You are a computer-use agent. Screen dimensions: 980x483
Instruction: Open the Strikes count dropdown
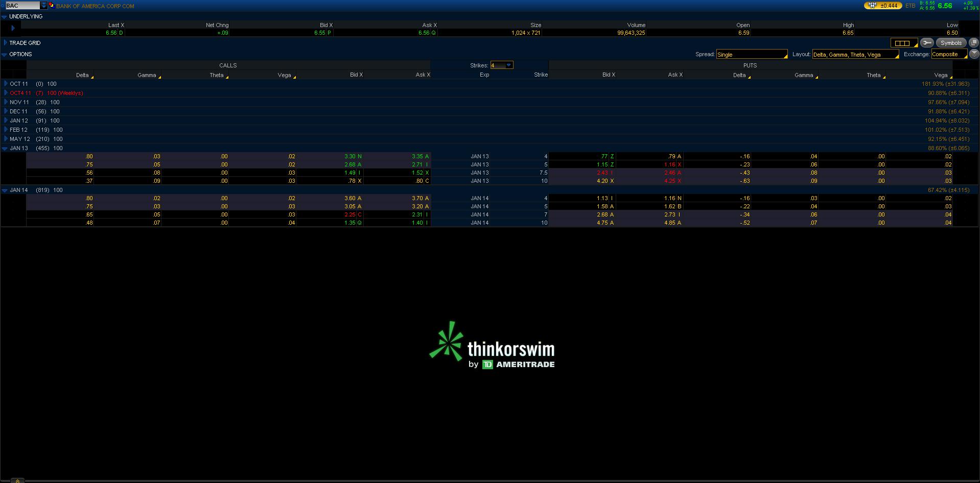click(501, 65)
